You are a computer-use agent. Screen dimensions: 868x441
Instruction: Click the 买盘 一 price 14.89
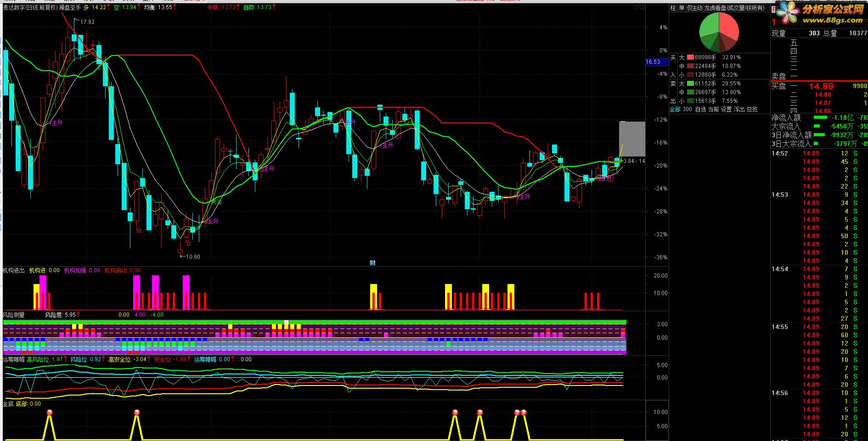tap(821, 86)
